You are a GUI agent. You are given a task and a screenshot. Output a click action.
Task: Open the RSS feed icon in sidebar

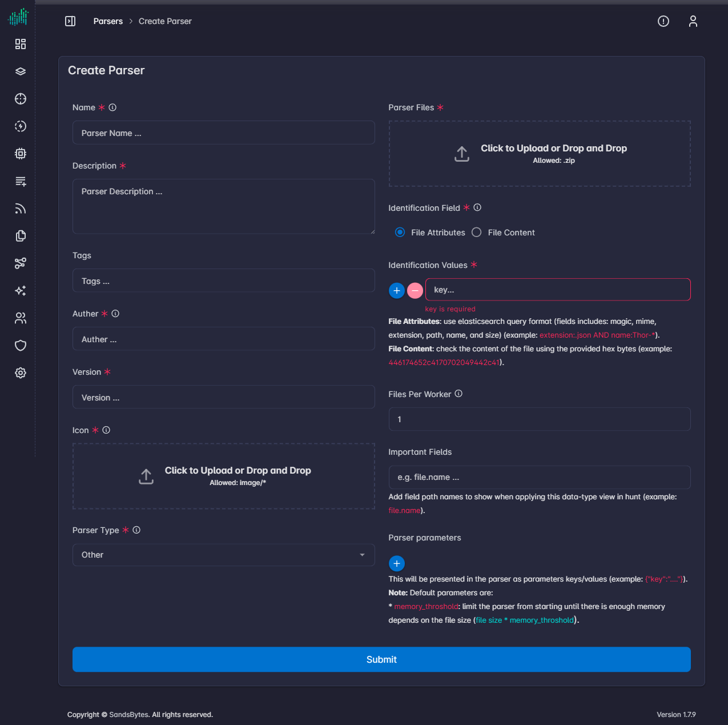21,209
